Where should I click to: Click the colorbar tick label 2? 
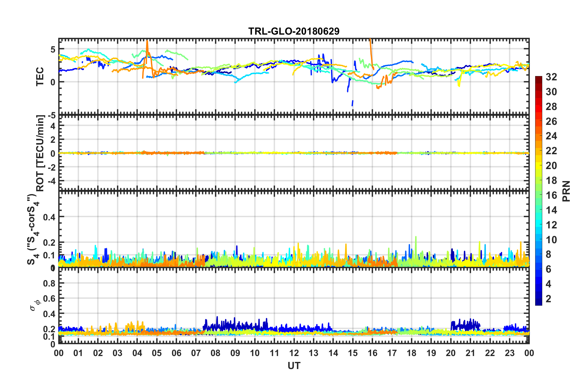(x=548, y=299)
